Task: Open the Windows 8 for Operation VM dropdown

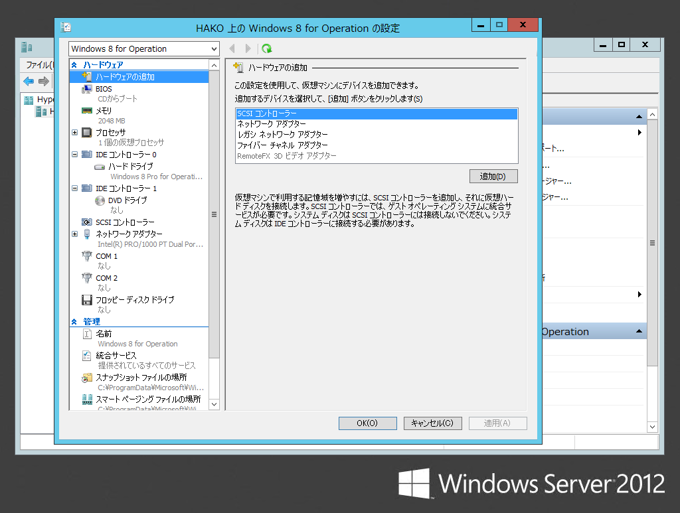Action: pyautogui.click(x=144, y=49)
